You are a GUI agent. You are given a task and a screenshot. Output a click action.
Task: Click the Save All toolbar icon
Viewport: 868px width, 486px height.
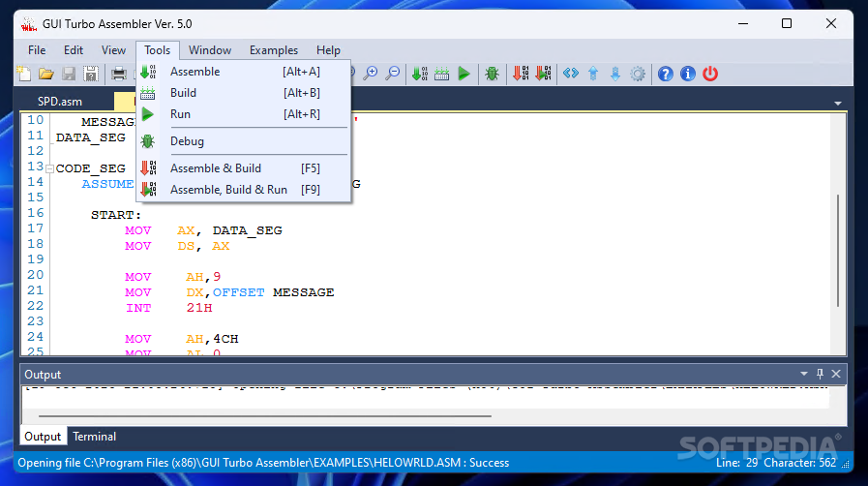point(91,73)
